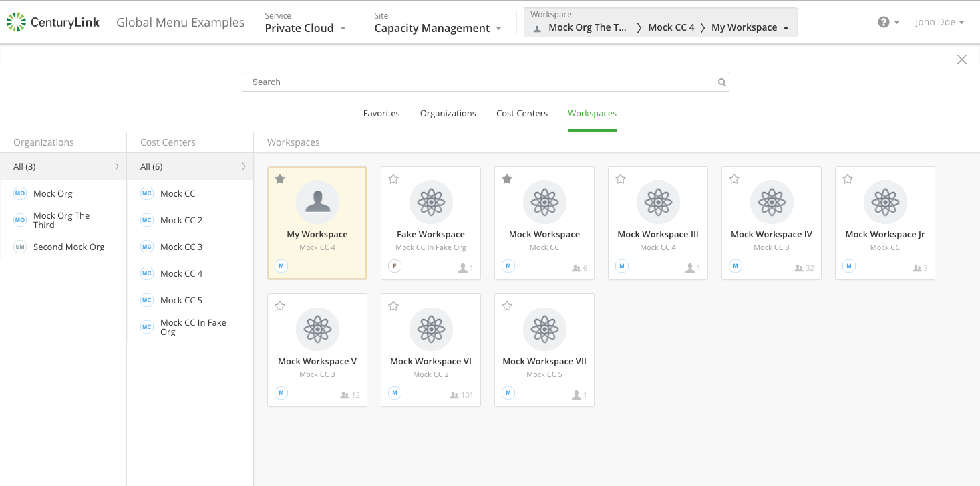Click the Mock Workspace VII atom icon
This screenshot has width=980, height=486.
point(544,329)
